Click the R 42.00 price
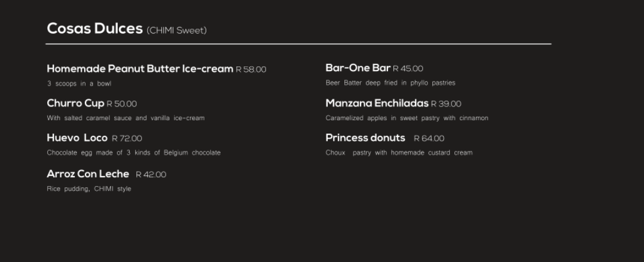The width and height of the screenshot is (644, 262). click(x=151, y=175)
